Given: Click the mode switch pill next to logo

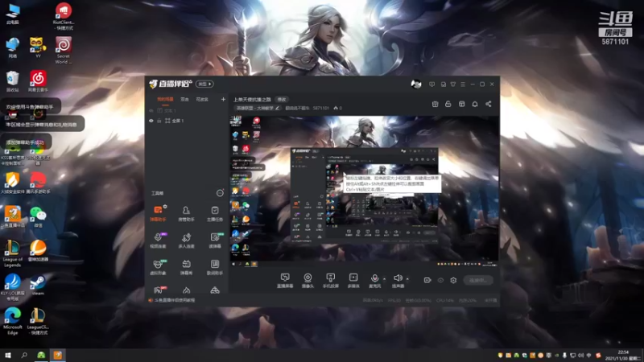Looking at the screenshot, I should click(x=204, y=84).
